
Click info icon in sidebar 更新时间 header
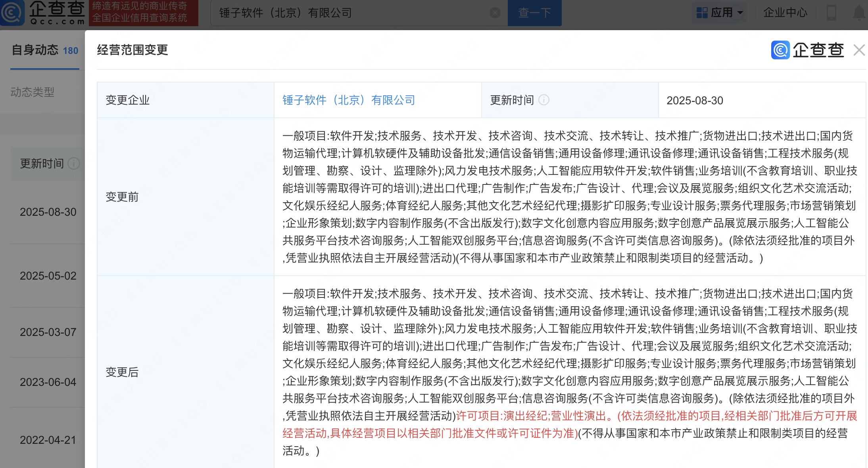(74, 163)
